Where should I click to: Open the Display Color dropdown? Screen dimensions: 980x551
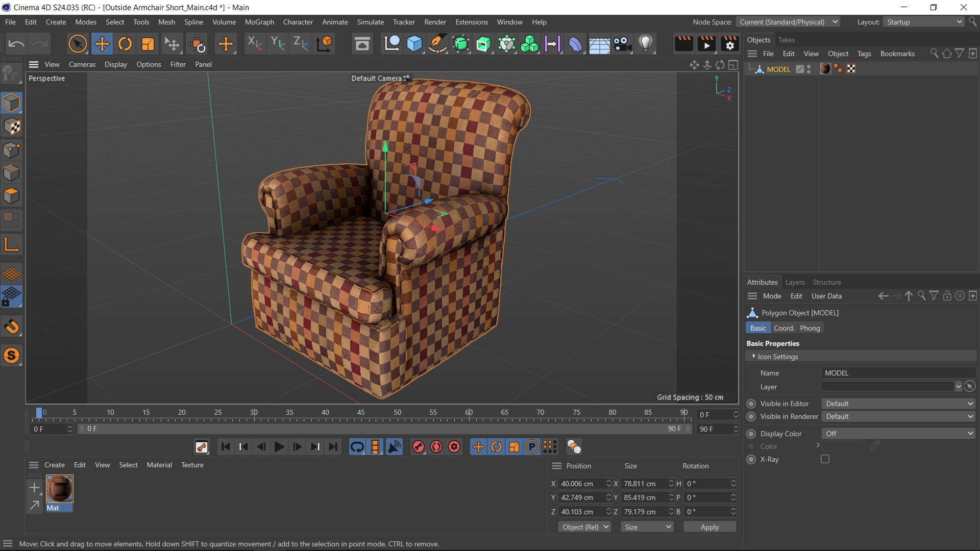[898, 434]
